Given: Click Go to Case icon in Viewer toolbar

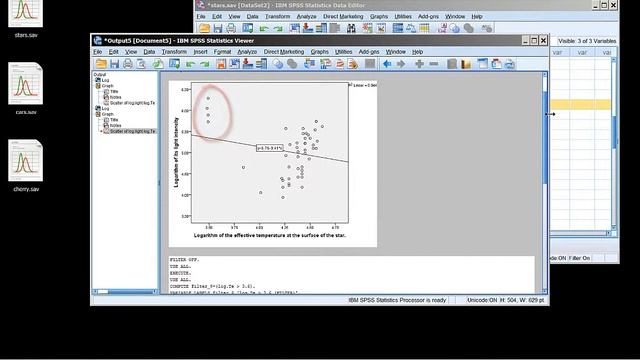Looking at the screenshot, I should pos(234,64).
